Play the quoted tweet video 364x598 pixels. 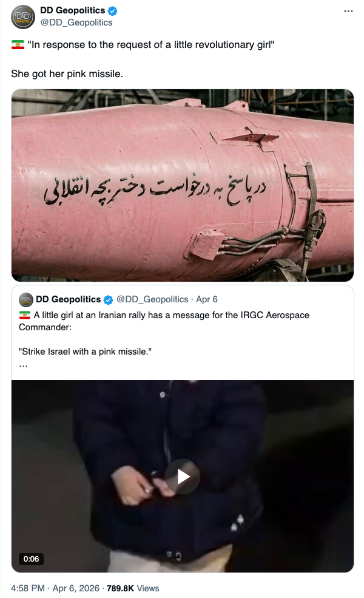point(183,477)
